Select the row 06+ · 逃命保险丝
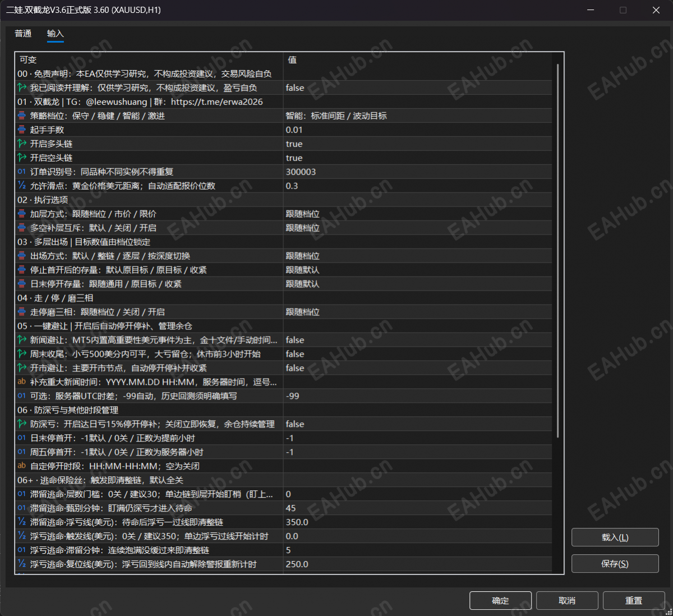 pos(283,480)
